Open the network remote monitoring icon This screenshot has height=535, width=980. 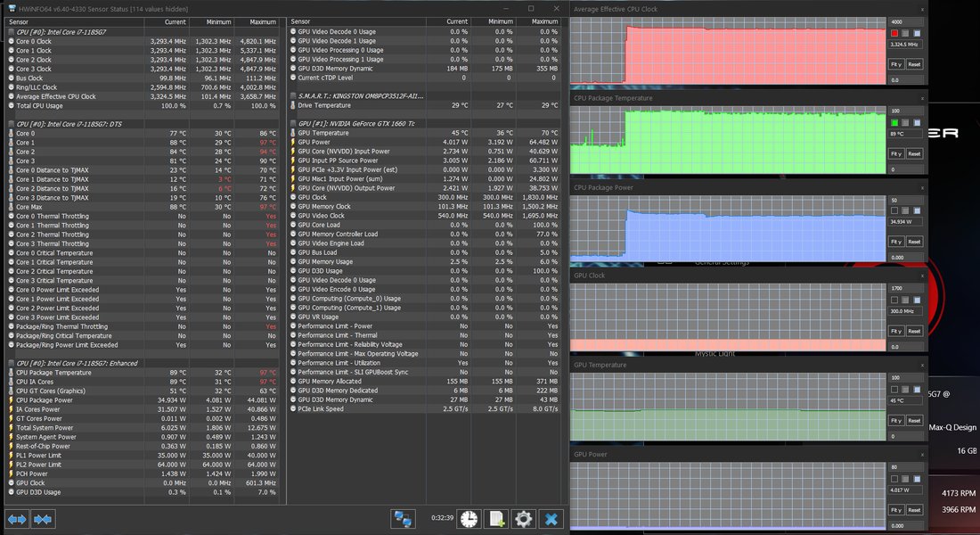pyautogui.click(x=404, y=519)
